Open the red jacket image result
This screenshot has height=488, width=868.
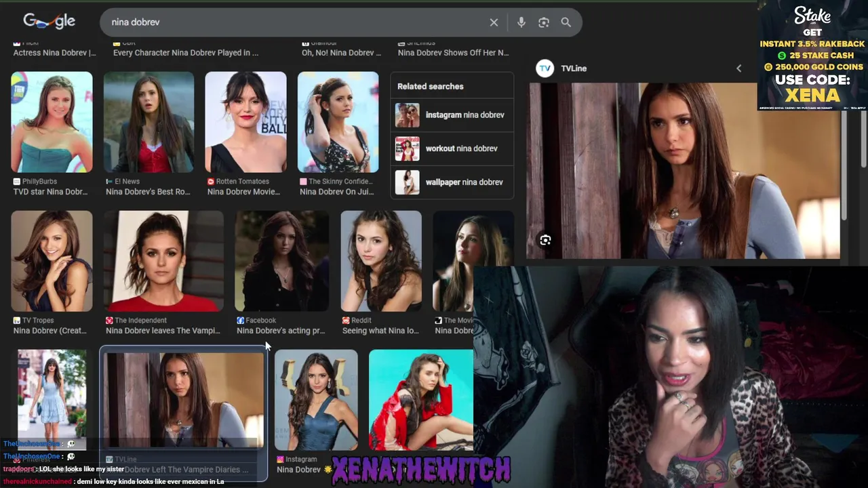421,400
